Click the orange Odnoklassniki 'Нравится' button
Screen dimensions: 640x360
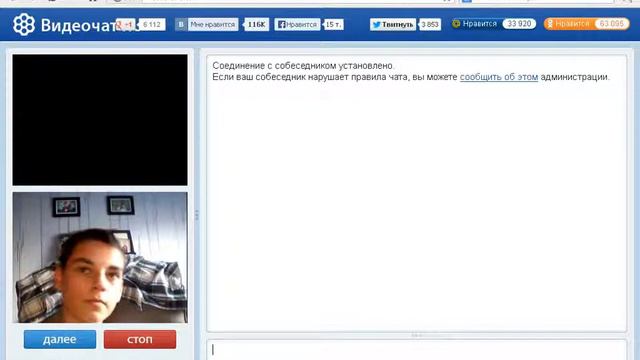[569, 24]
